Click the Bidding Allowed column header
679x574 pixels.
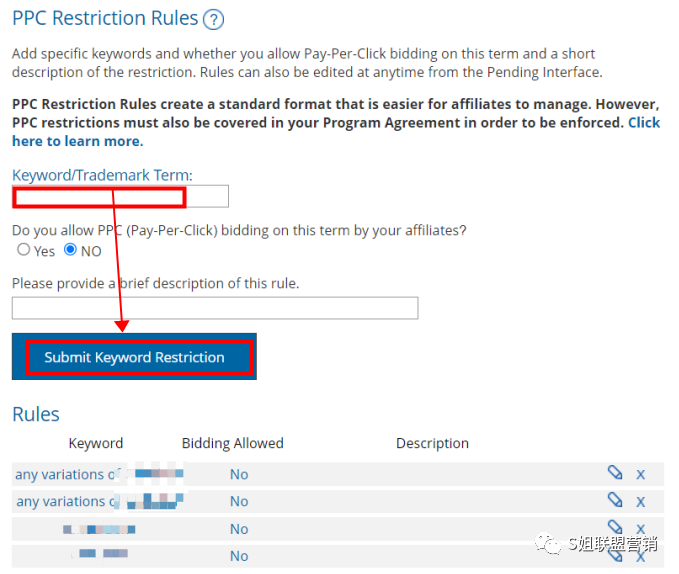click(x=233, y=443)
